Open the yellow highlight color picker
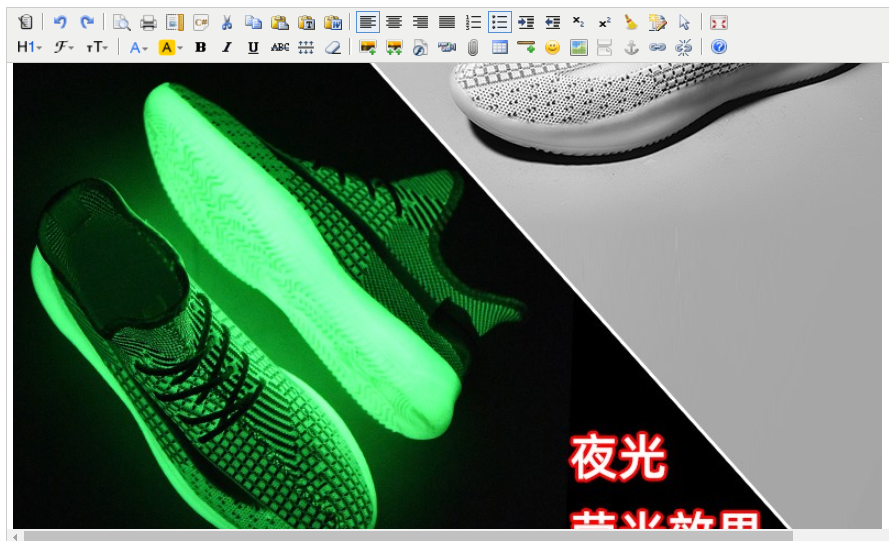The height and width of the screenshot is (541, 889). pyautogui.click(x=170, y=47)
